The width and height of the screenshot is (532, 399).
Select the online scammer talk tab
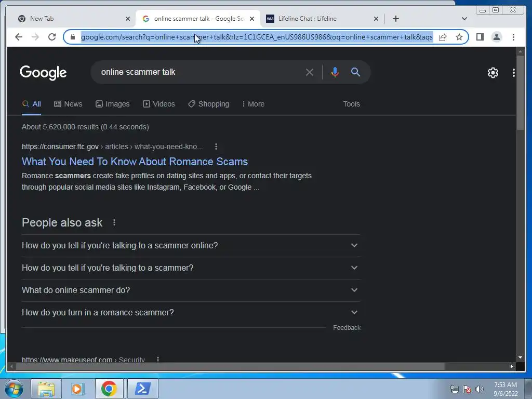click(x=198, y=19)
